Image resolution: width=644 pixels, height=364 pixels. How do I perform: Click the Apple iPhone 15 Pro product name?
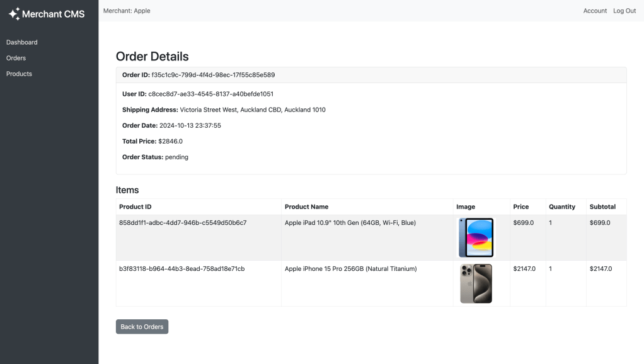[x=351, y=269]
